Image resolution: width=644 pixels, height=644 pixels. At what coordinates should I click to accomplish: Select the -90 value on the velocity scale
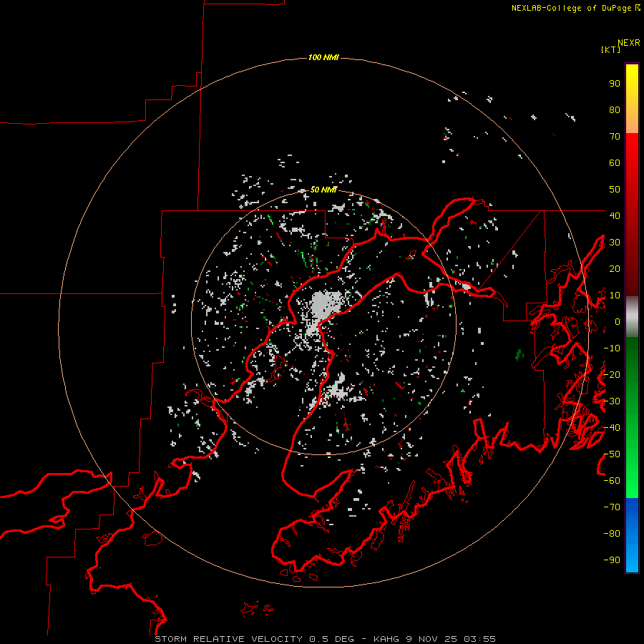point(612,560)
